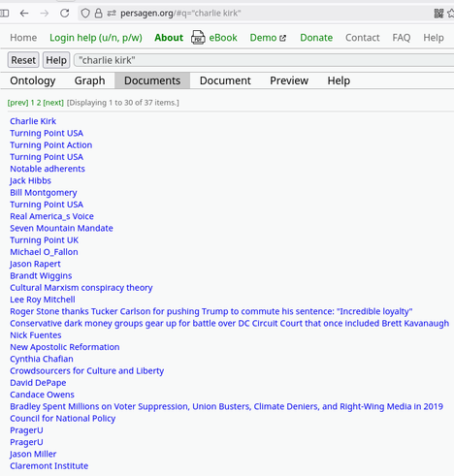Click the Help button next to Reset
The image size is (454, 476).
(56, 60)
